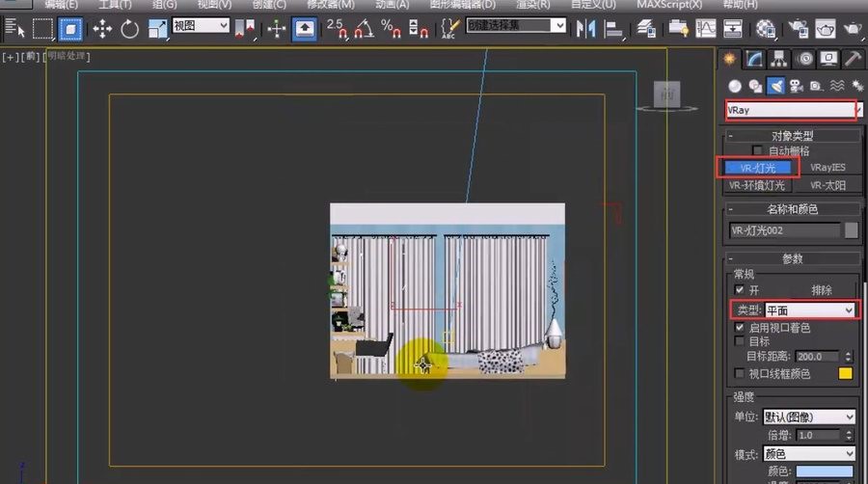The height and width of the screenshot is (484, 868).
Task: Open the reference coordinate system 视图 dropdown
Action: pyautogui.click(x=201, y=25)
